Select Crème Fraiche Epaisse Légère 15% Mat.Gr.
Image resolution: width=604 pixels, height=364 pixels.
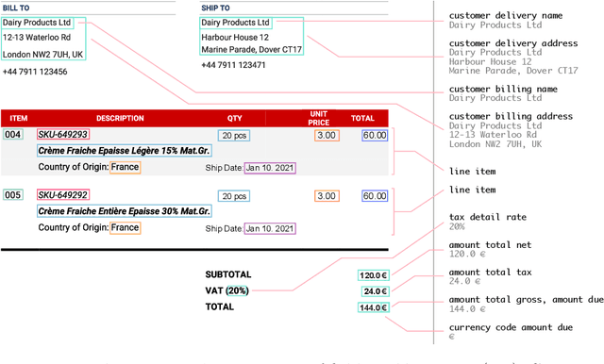point(125,151)
